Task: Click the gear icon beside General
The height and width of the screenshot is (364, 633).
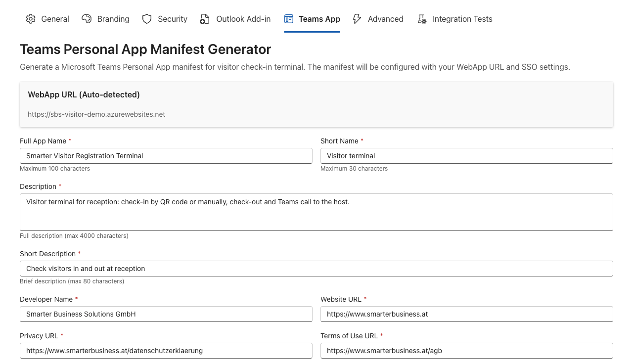Action: [x=31, y=19]
